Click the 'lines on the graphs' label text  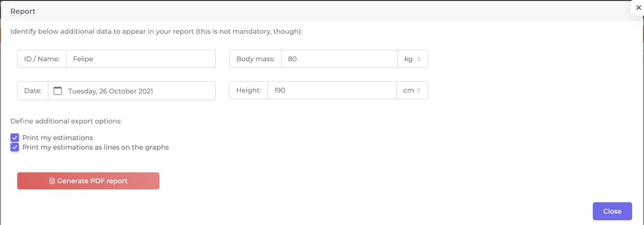click(x=135, y=147)
